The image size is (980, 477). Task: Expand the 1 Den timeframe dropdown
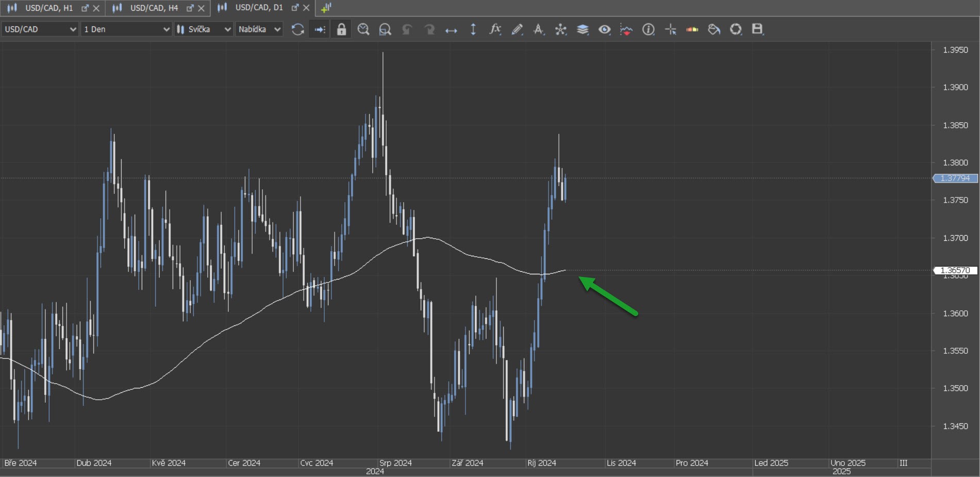click(126, 29)
